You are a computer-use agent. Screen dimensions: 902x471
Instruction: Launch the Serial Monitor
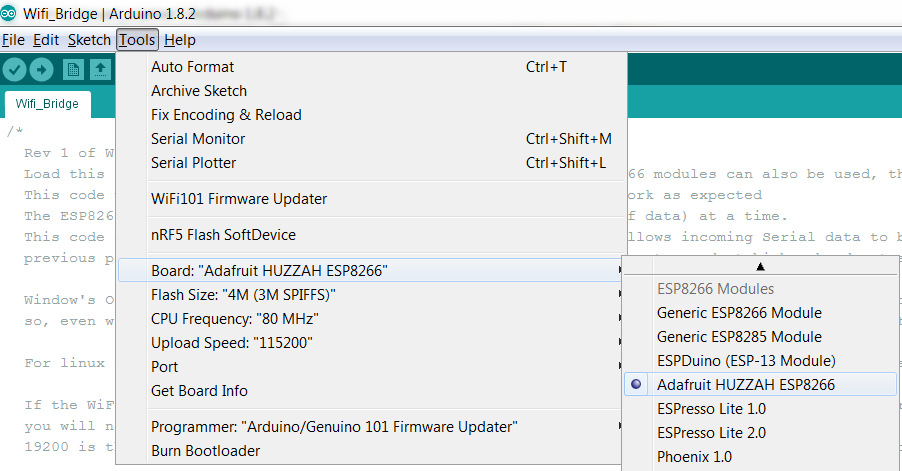tap(371, 139)
